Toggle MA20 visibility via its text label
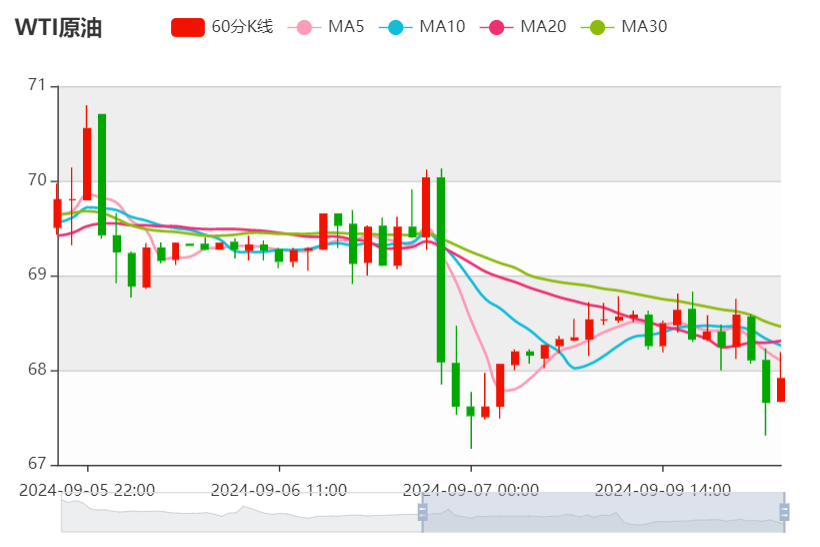This screenshot has width=820, height=547. coord(543,27)
